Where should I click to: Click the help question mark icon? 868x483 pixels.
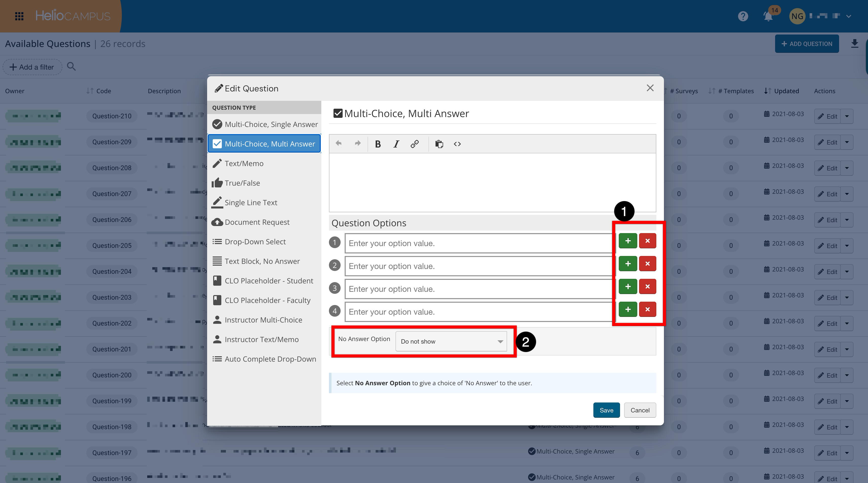(x=743, y=16)
